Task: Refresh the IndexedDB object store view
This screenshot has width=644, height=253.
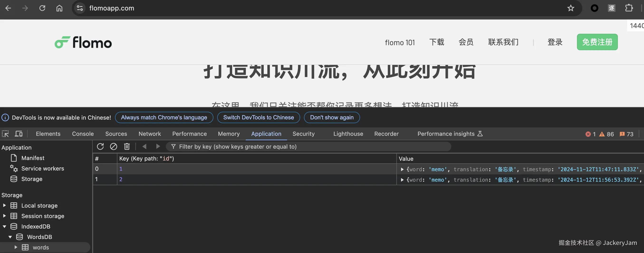Action: (100, 146)
